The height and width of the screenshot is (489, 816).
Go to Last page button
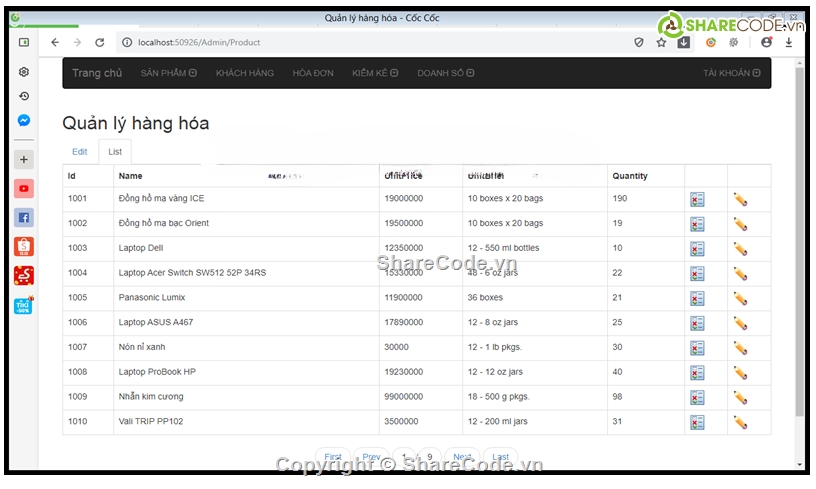(501, 457)
